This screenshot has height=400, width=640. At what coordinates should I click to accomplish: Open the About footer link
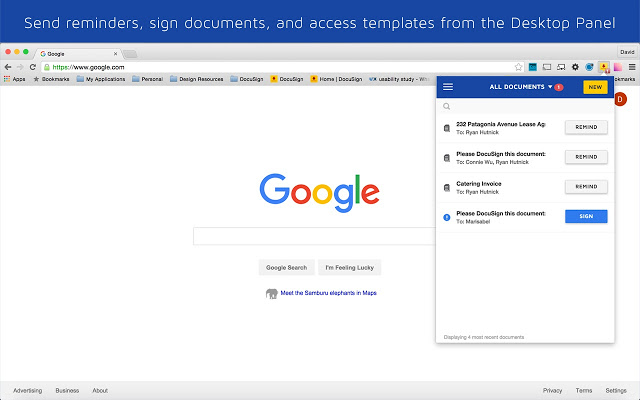tap(100, 391)
